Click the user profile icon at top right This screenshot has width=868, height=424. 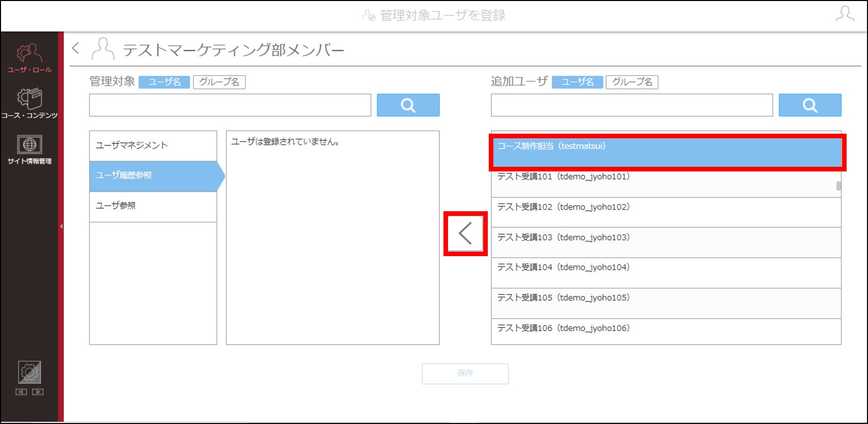click(x=845, y=14)
